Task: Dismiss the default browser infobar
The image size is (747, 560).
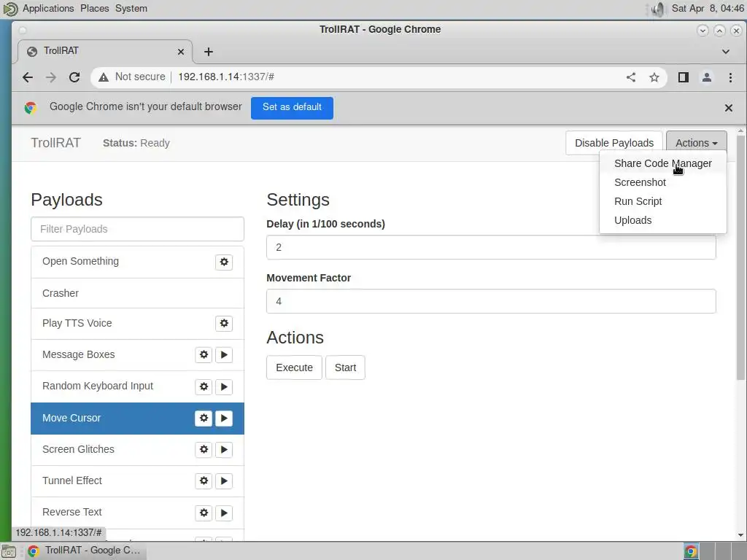Action: click(729, 108)
